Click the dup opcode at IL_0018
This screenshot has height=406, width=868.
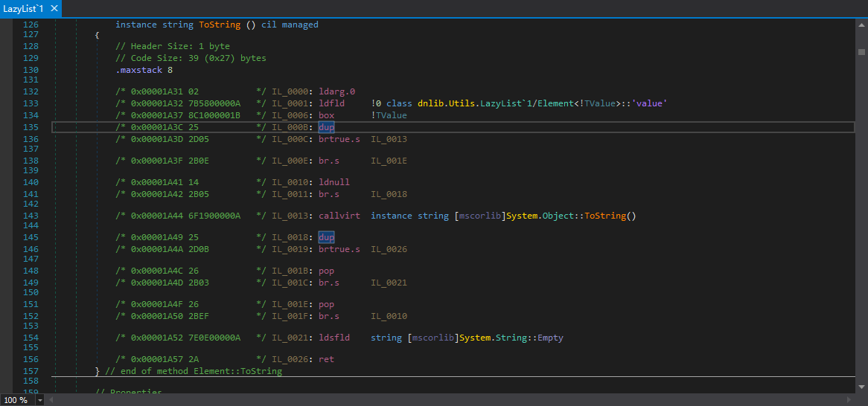[x=326, y=237]
